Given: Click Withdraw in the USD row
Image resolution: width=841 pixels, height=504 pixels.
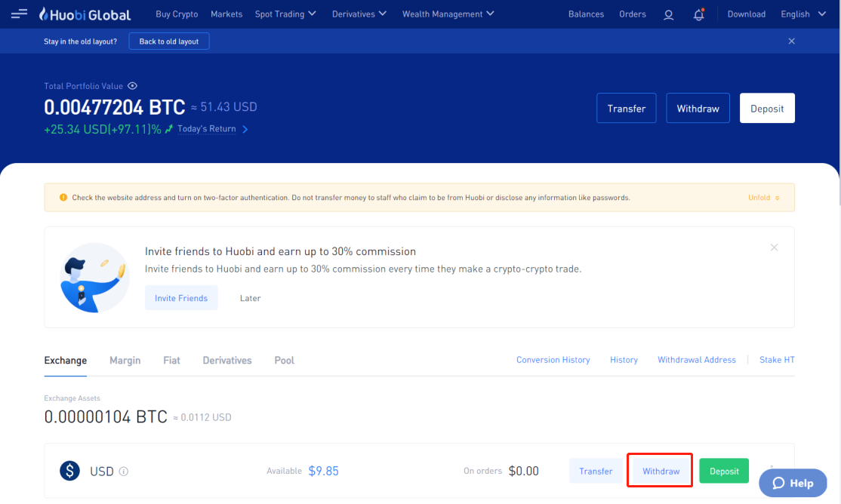Looking at the screenshot, I should 661,471.
